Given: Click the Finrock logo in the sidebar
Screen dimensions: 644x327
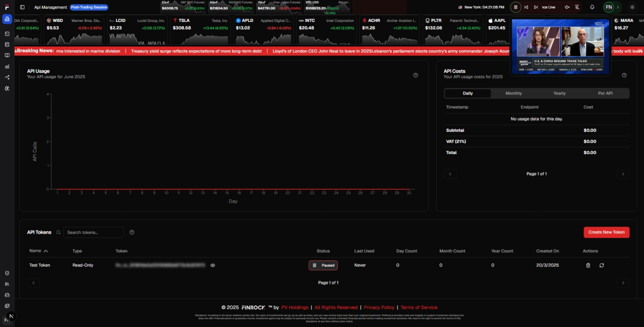Looking at the screenshot, I should pos(7,7).
